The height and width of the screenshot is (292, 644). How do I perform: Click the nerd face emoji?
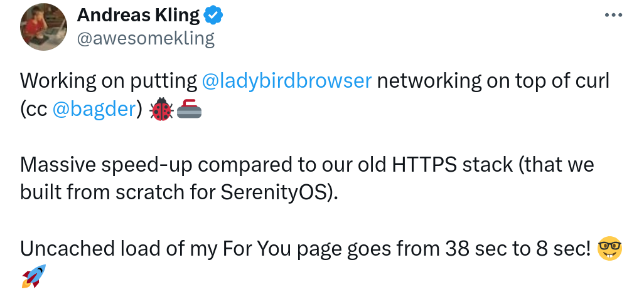(x=609, y=249)
